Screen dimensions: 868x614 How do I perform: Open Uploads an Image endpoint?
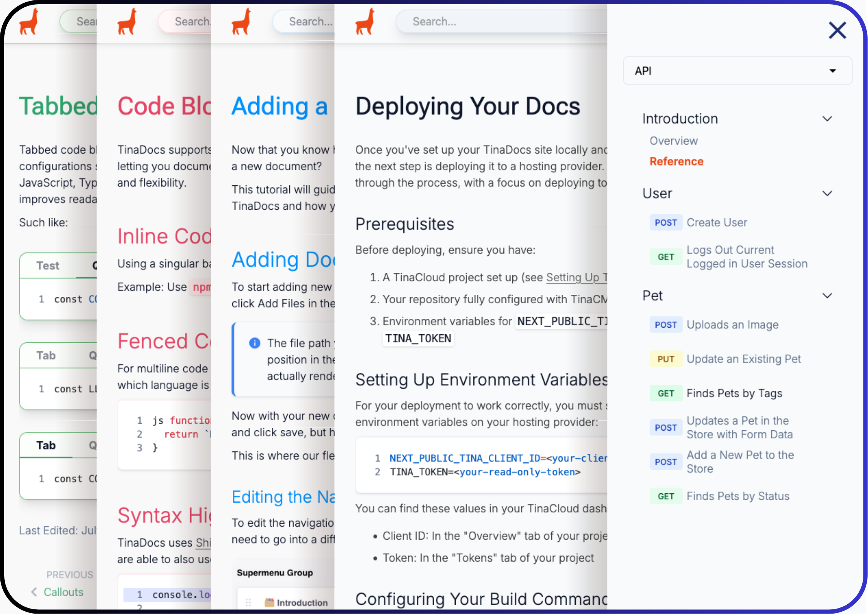pyautogui.click(x=732, y=325)
